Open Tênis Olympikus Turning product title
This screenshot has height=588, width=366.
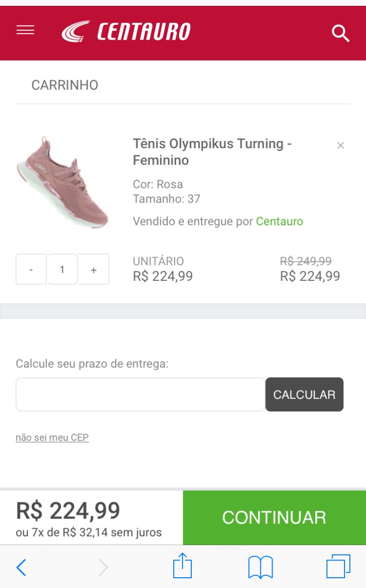click(x=212, y=152)
